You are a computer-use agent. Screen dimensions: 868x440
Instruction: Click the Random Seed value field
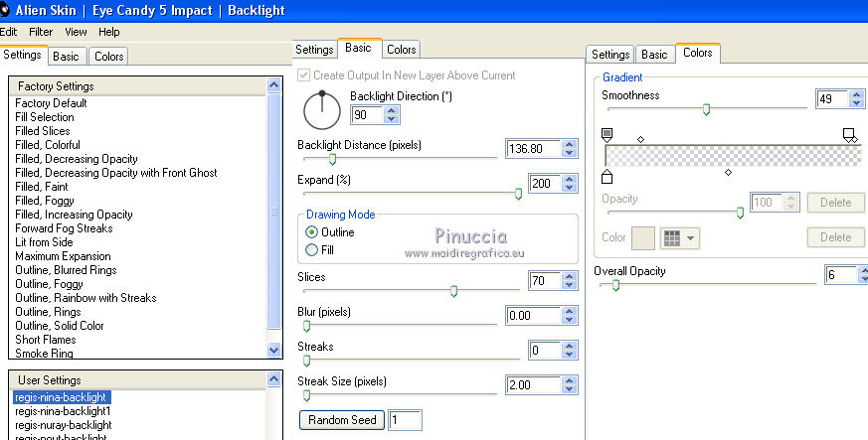pos(406,420)
